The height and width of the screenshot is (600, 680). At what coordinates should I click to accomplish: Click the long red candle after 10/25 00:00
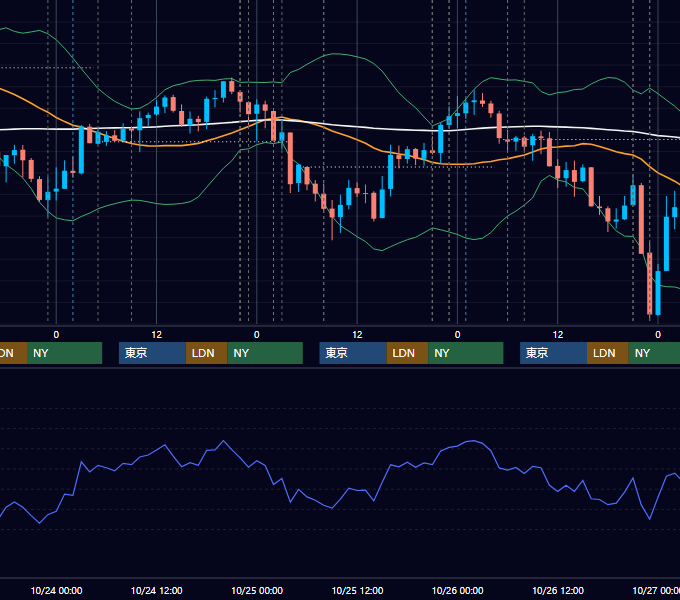(290, 159)
